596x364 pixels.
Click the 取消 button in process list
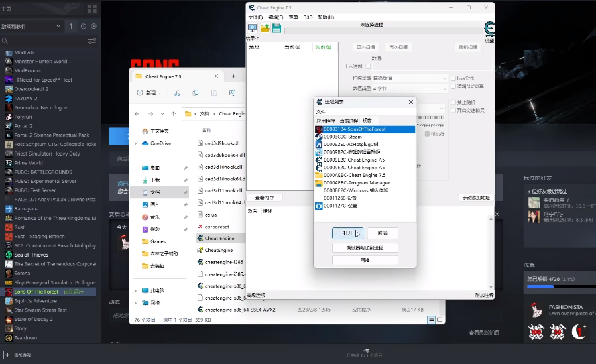click(382, 233)
